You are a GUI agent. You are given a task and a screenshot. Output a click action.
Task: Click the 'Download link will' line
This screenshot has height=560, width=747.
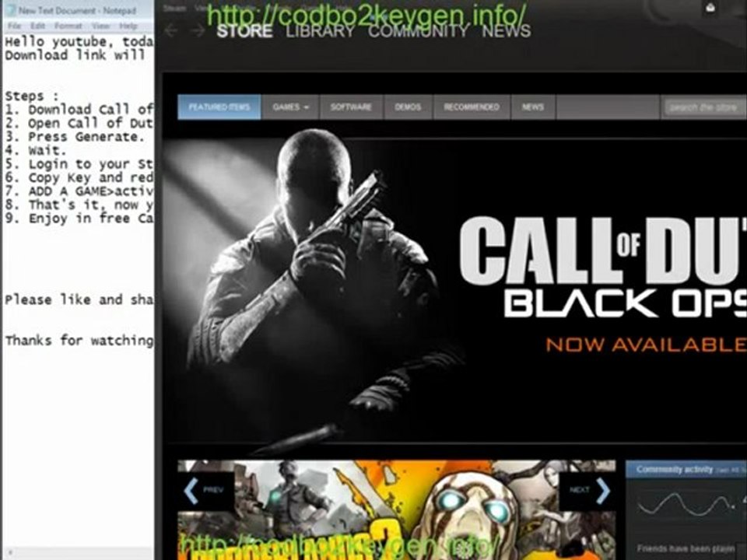pos(75,55)
